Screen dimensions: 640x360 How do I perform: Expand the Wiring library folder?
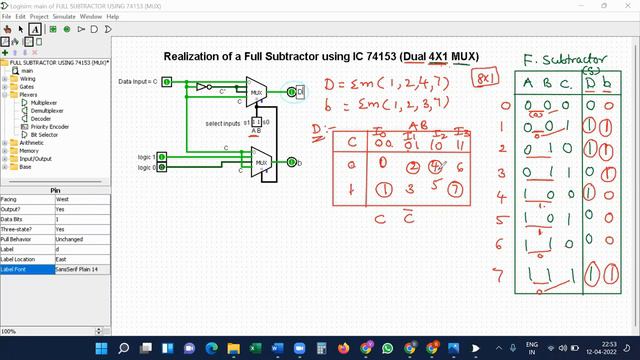(x=5, y=79)
